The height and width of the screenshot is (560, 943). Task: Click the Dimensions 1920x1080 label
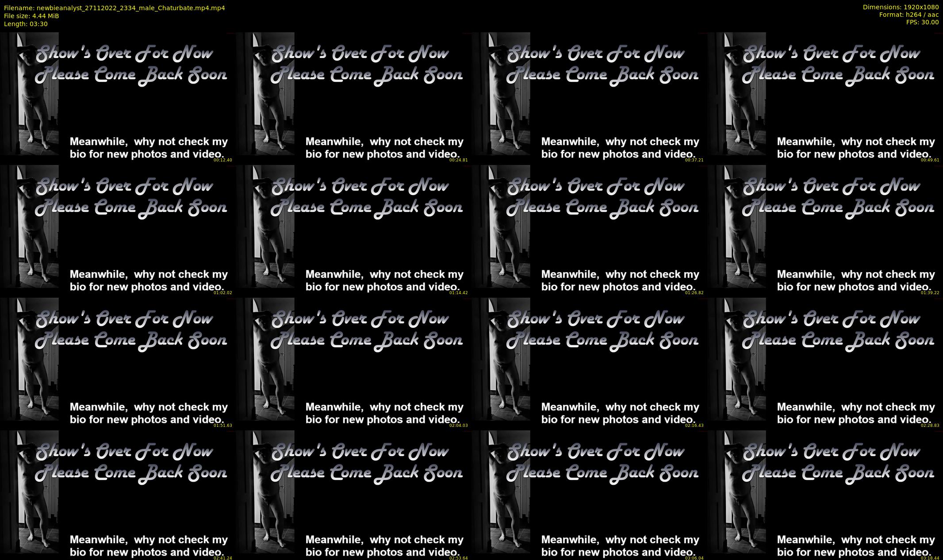pos(901,7)
